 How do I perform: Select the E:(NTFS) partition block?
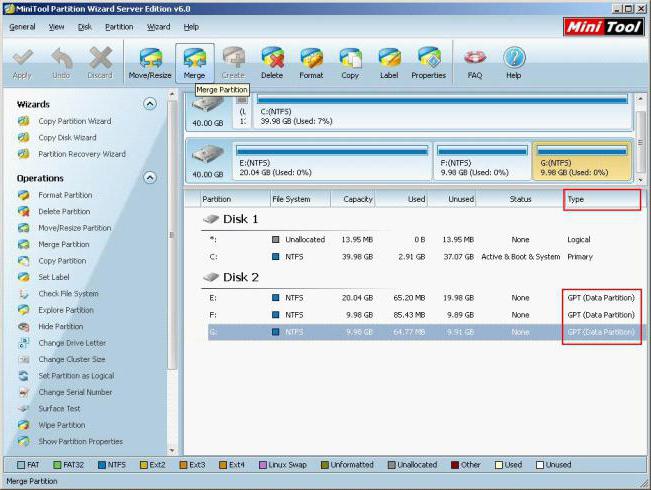tap(332, 162)
